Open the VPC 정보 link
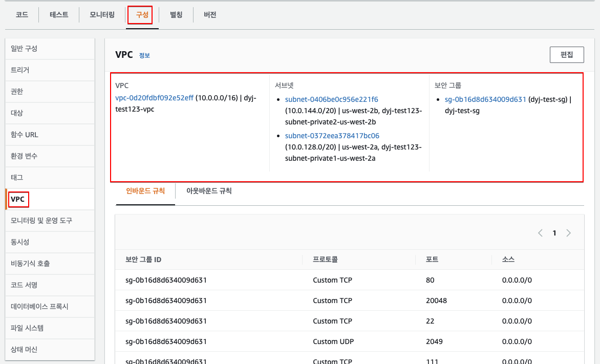Screen dimensions: 600x364 [x=144, y=55]
